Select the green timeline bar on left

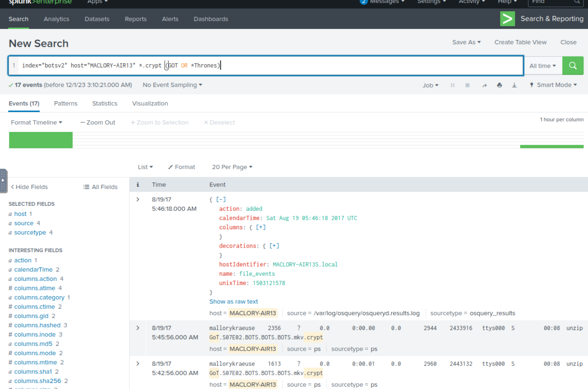[41, 140]
